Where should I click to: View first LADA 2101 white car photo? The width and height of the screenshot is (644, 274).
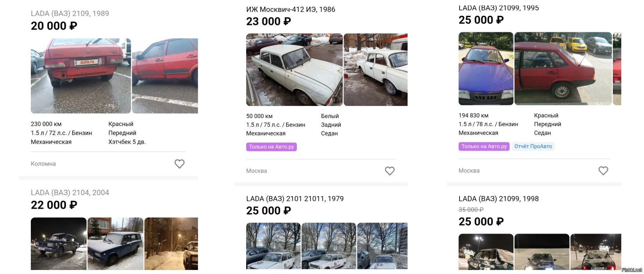[273, 246]
